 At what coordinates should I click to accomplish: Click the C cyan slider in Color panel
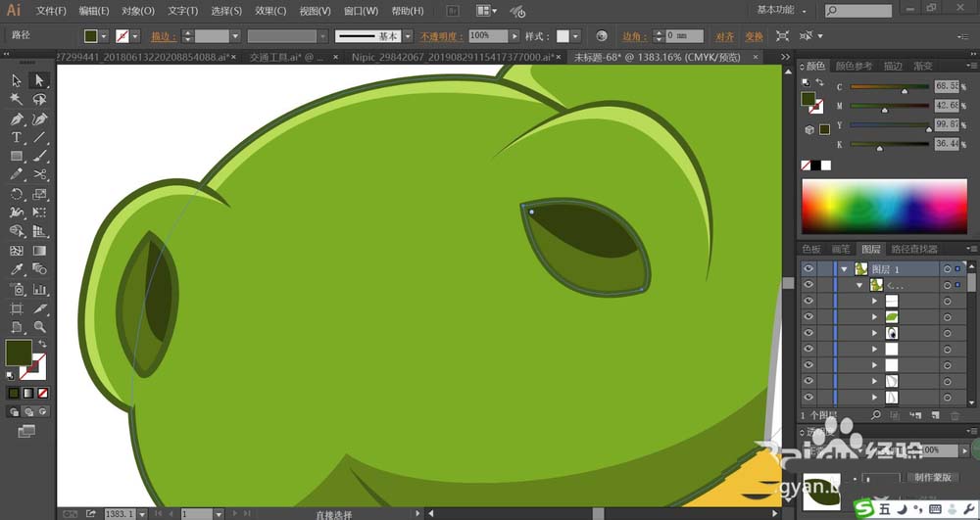[890, 87]
